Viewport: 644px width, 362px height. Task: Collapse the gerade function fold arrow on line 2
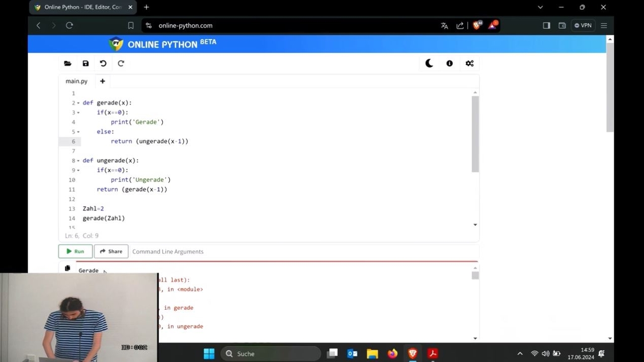coord(78,103)
